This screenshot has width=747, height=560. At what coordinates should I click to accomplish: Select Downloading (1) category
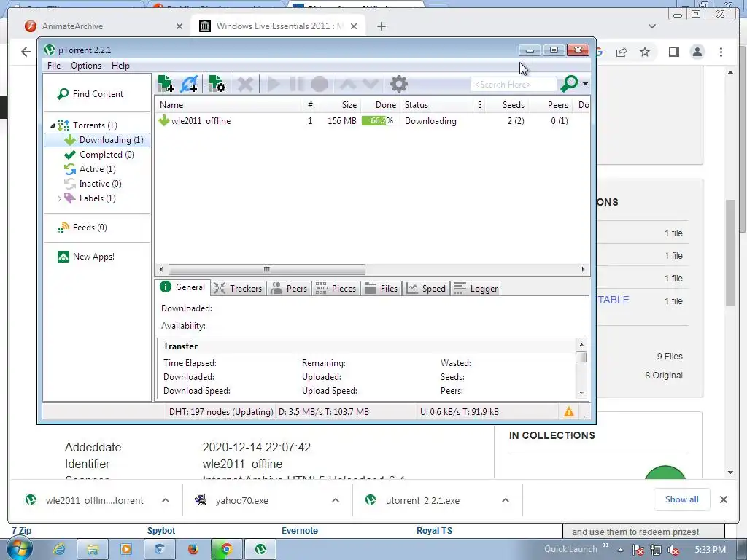coord(97,140)
